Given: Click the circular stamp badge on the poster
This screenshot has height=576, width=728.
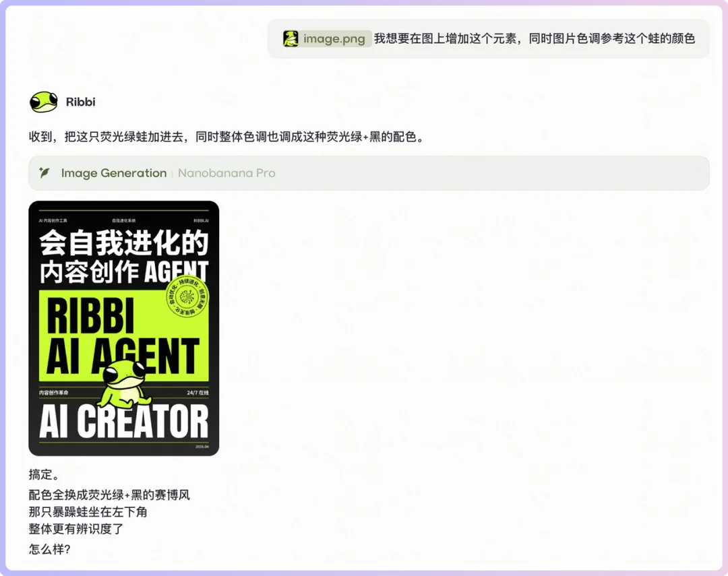Looking at the screenshot, I should point(187,299).
